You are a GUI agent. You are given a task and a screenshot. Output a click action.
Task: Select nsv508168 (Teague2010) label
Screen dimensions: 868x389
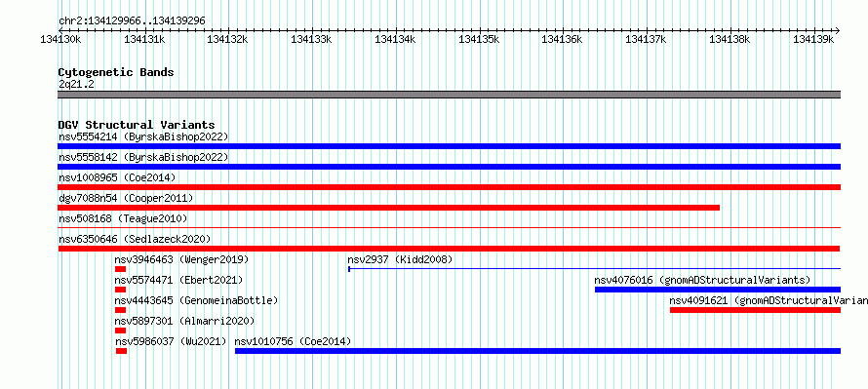pyautogui.click(x=123, y=218)
